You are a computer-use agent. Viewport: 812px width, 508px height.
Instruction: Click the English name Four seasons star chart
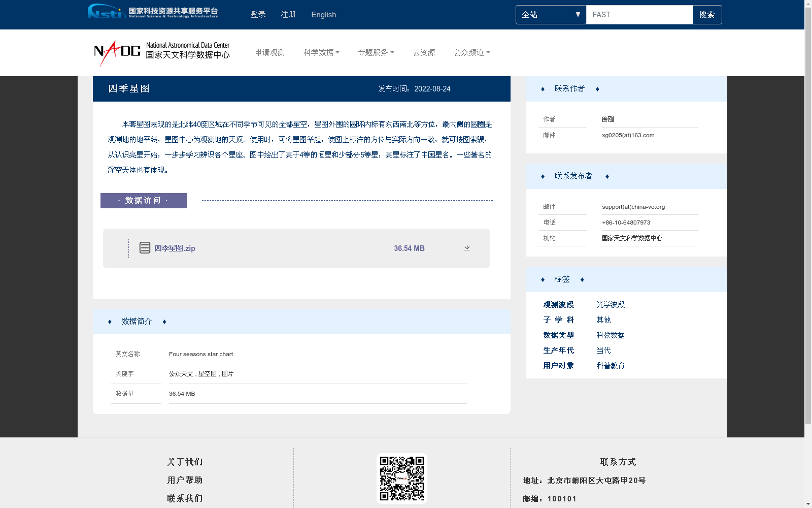[x=201, y=354]
